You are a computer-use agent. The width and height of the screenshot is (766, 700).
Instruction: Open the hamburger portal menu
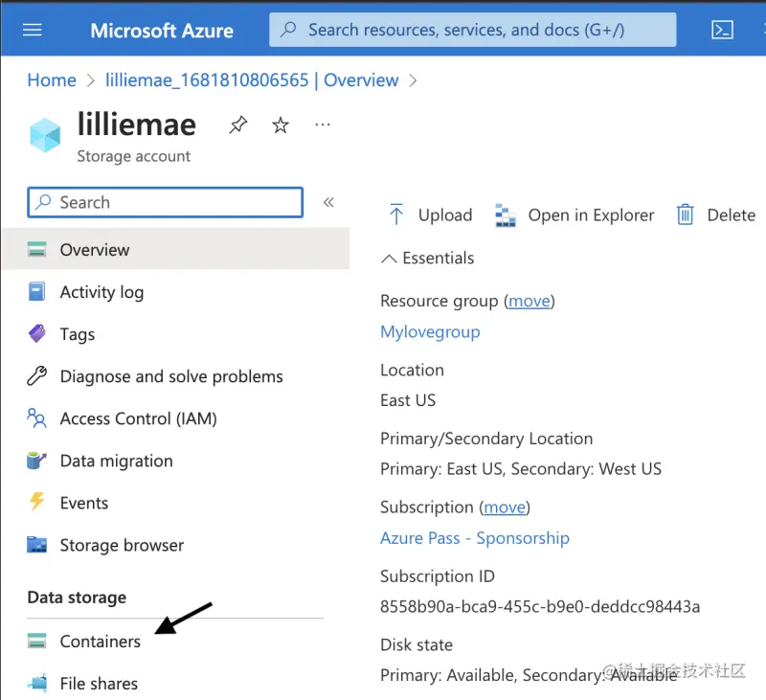[33, 31]
